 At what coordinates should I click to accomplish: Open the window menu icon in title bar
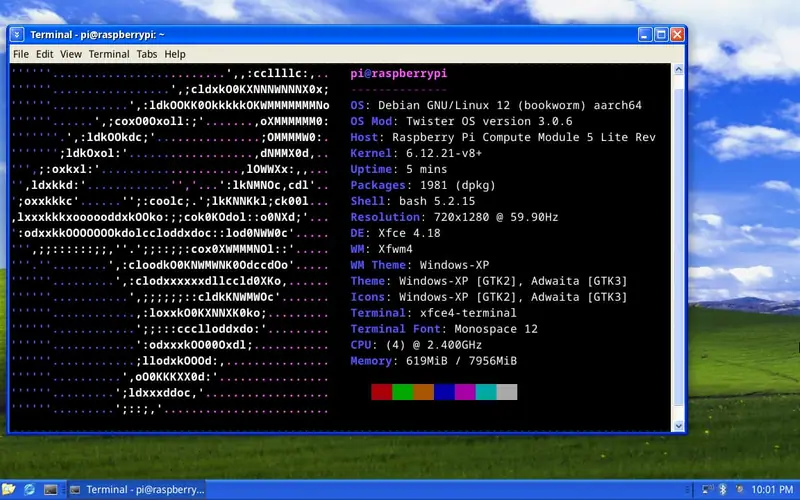pos(17,35)
